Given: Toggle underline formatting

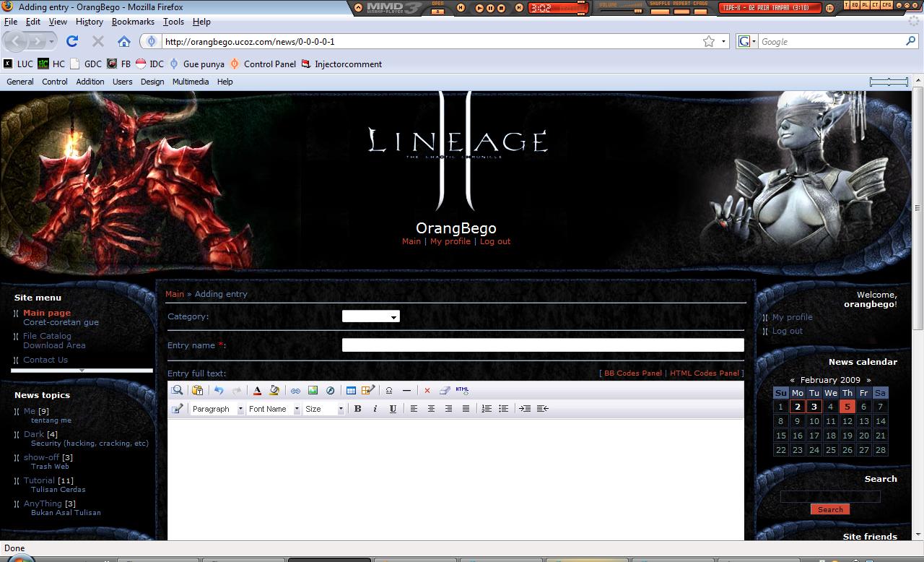Looking at the screenshot, I should [x=393, y=408].
